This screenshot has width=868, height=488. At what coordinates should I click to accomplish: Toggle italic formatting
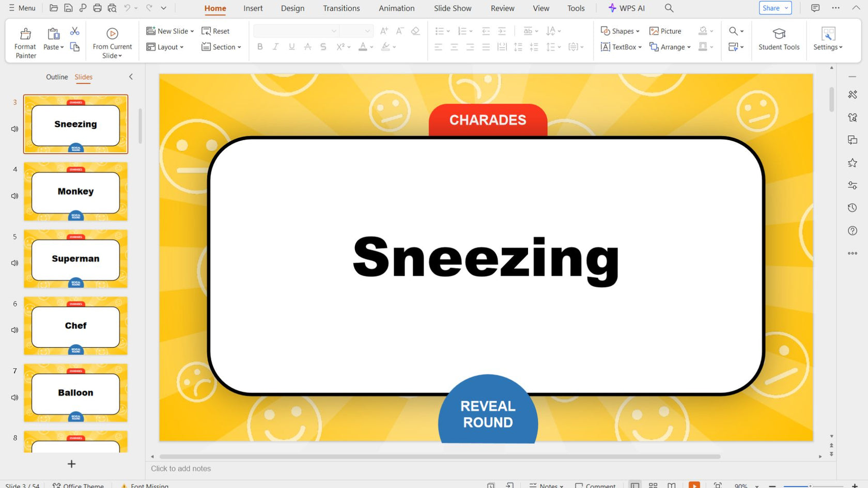click(275, 46)
